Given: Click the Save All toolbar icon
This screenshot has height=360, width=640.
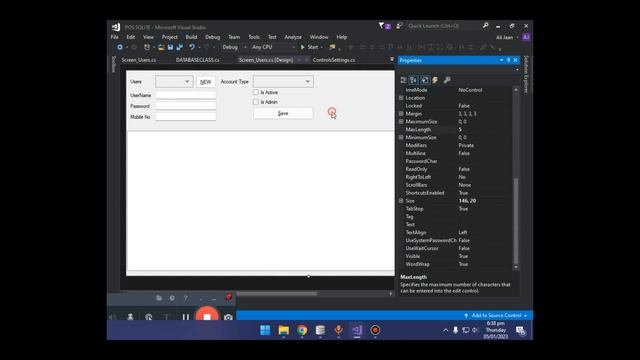Looking at the screenshot, I should click(x=179, y=47).
